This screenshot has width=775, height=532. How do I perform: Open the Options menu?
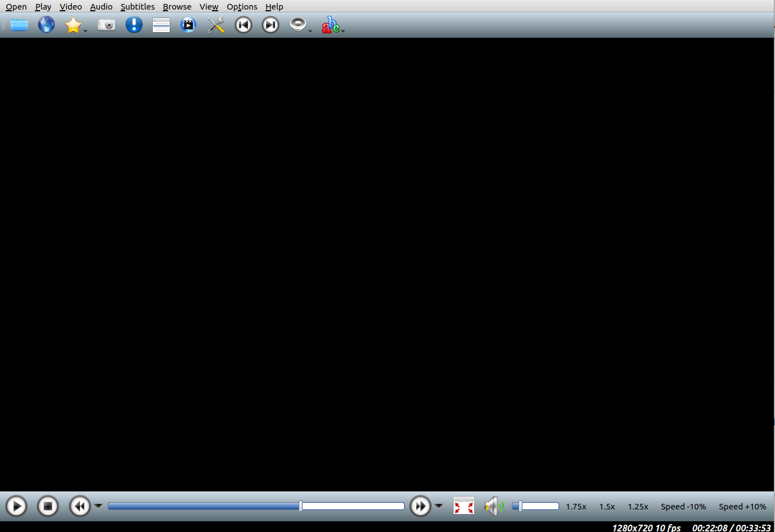click(242, 7)
